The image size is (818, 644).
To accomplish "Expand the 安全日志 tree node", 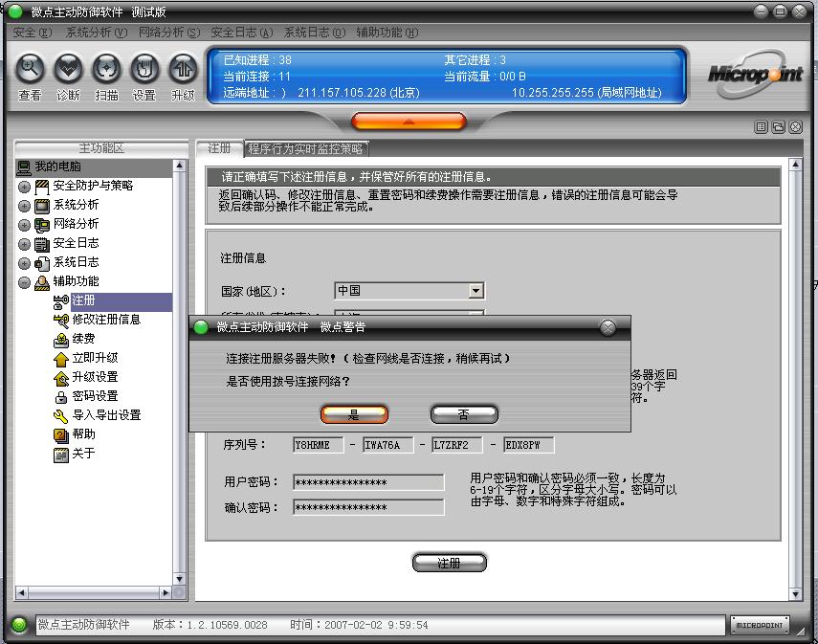I will pyautogui.click(x=24, y=244).
